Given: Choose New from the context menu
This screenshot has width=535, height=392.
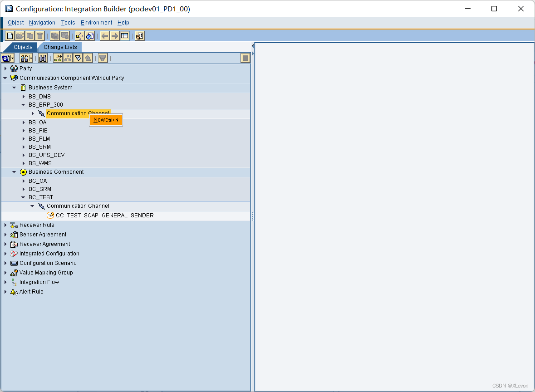Looking at the screenshot, I should click(106, 120).
